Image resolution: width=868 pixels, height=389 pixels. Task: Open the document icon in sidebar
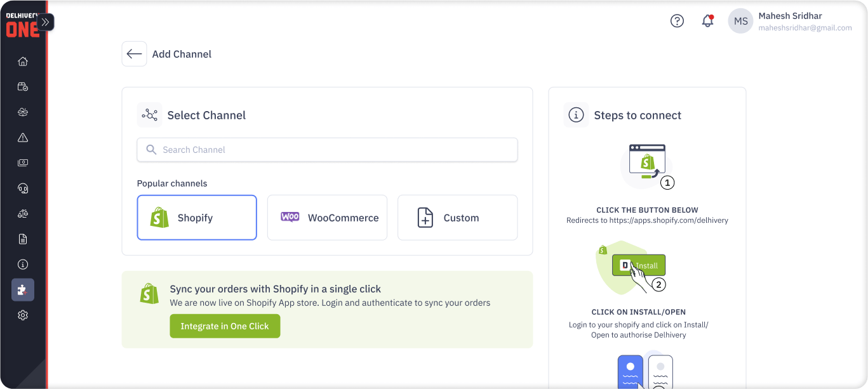click(x=23, y=239)
